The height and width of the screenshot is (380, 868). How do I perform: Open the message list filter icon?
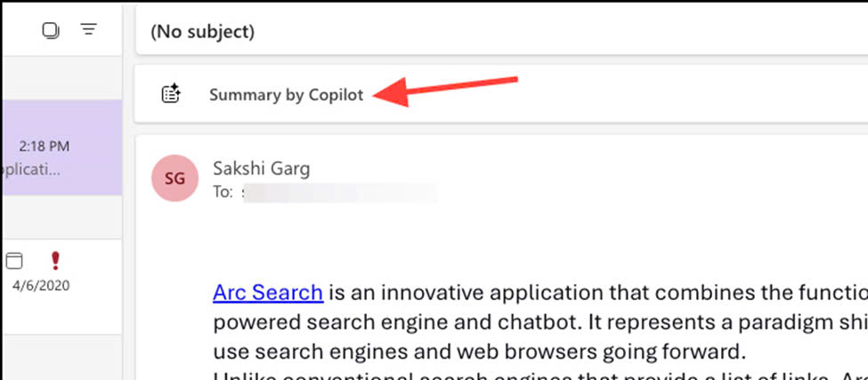click(88, 29)
